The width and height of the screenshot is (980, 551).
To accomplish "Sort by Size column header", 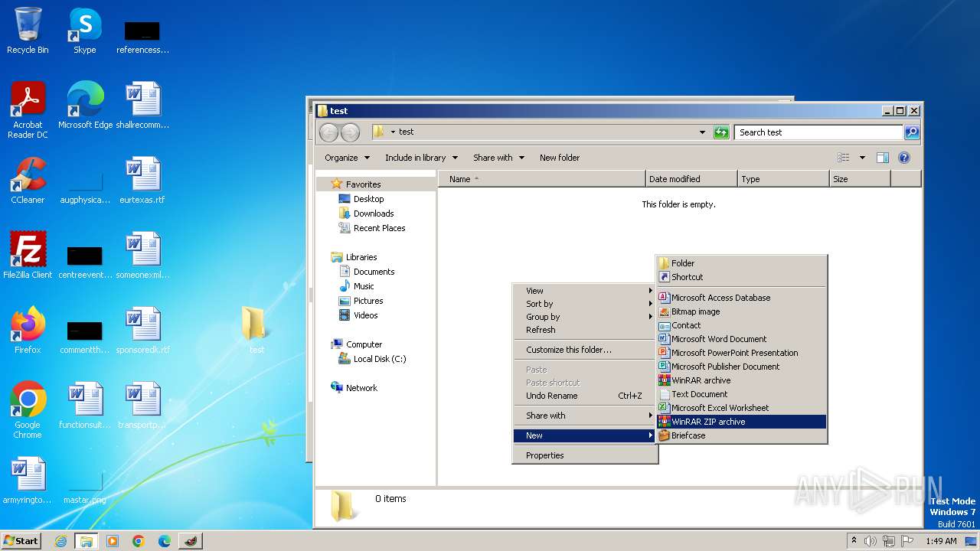I will click(861, 179).
